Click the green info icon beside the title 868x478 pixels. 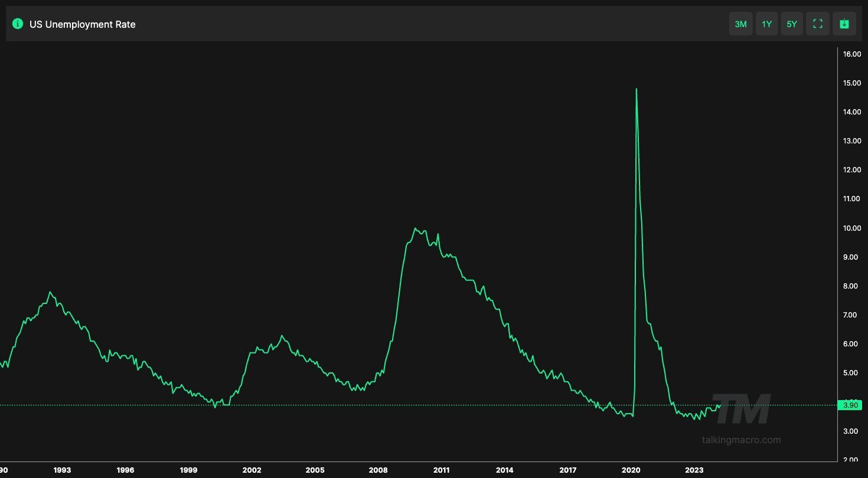coord(17,24)
